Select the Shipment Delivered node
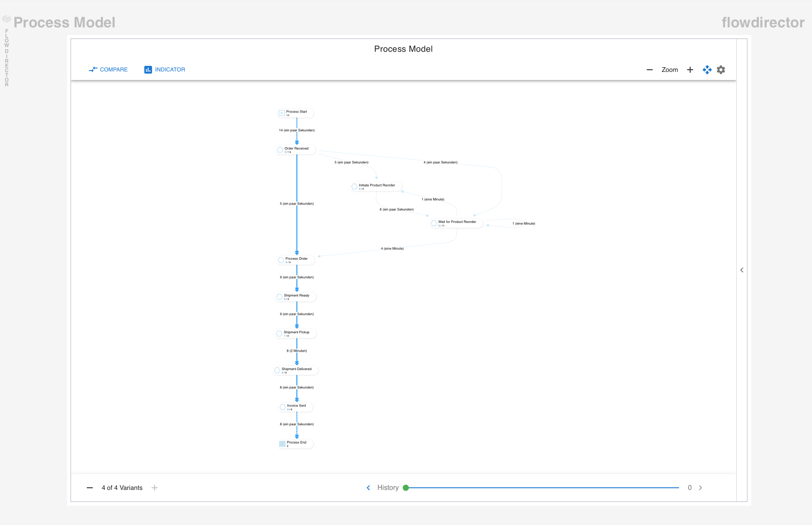The image size is (812, 525). (x=296, y=370)
